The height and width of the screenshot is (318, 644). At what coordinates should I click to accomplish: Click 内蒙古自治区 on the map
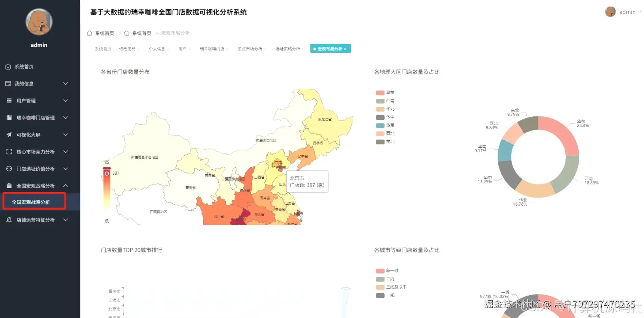(x=266, y=141)
